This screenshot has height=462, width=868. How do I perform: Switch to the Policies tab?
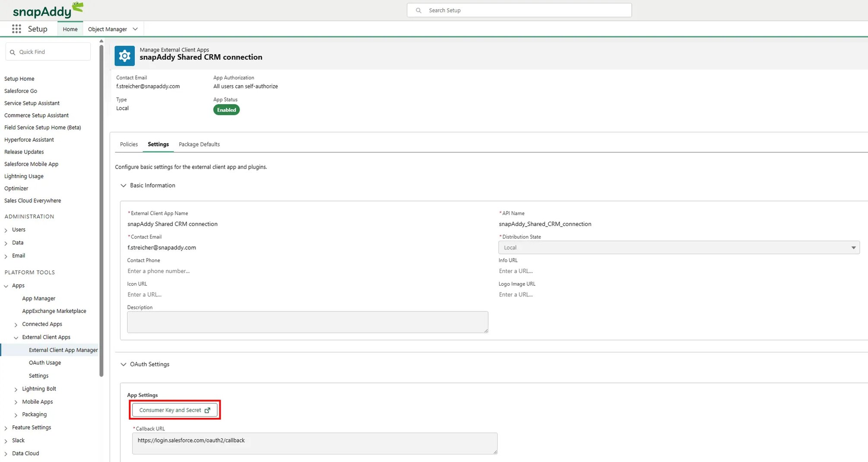[129, 144]
